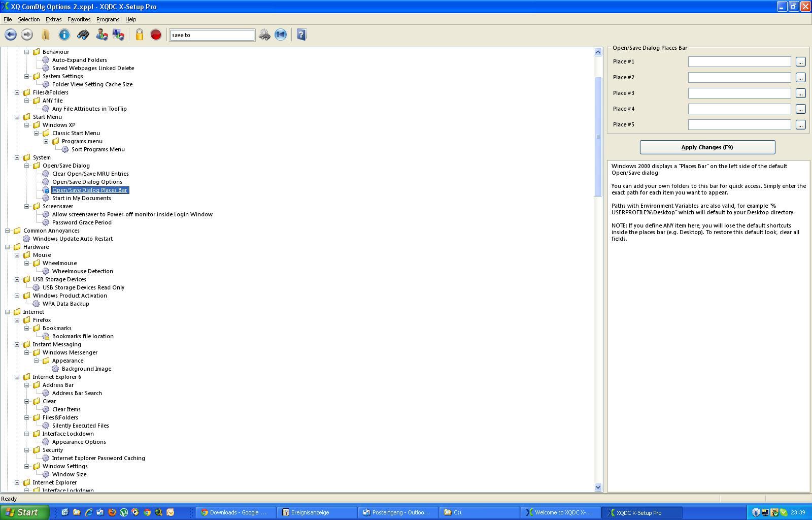Click the tree scrollbar down arrow
This screenshot has width=812, height=520.
point(598,487)
